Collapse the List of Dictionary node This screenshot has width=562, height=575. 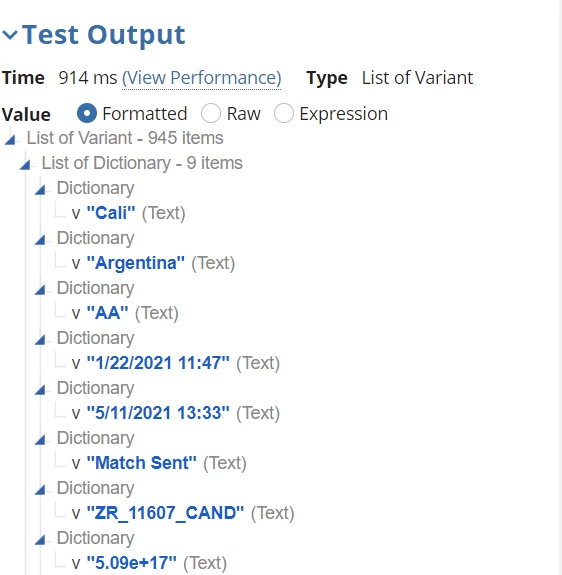25,164
